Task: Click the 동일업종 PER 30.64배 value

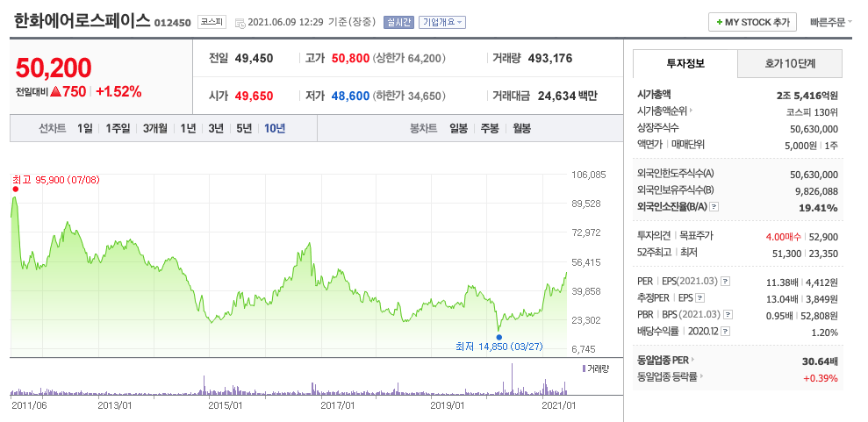Action: pos(820,361)
